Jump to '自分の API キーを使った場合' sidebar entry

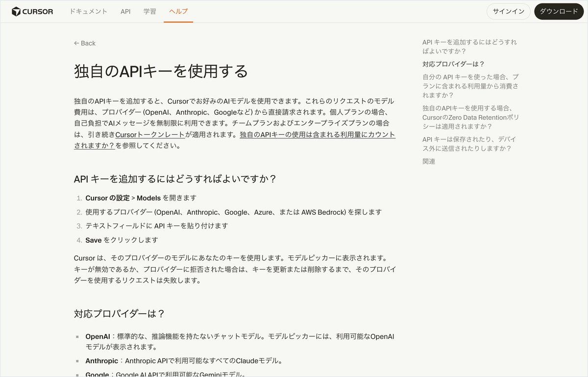tap(470, 86)
